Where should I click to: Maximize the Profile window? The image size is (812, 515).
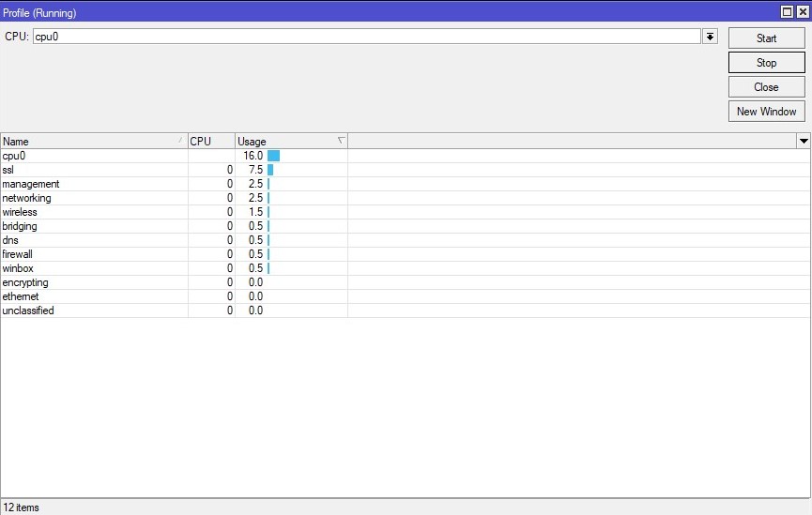coord(787,12)
